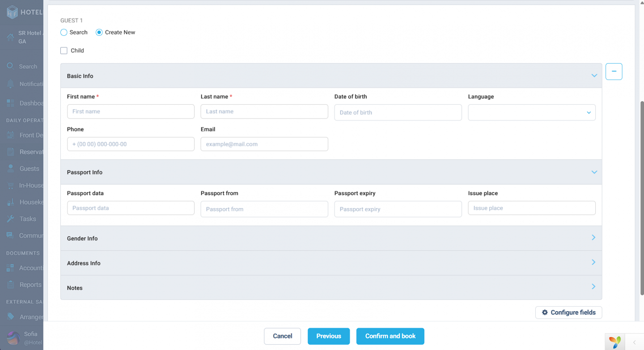Open the Reservations sidebar icon
644x350 pixels.
(x=10, y=152)
